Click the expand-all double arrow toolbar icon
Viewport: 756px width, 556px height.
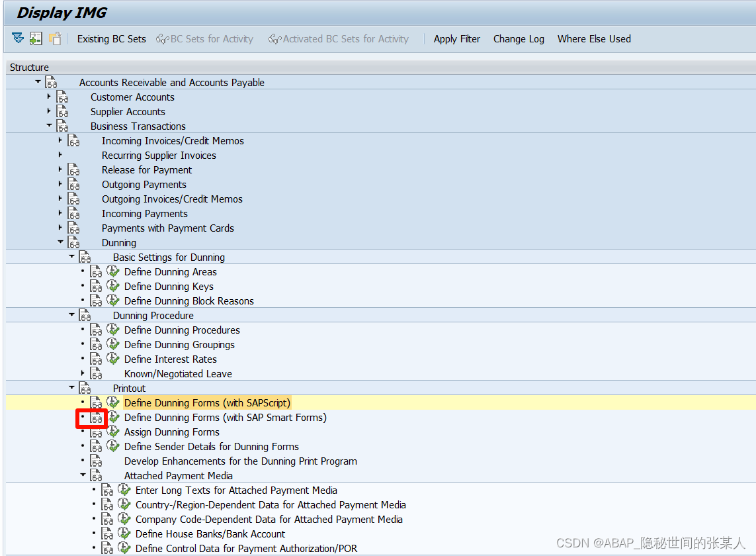pyautogui.click(x=18, y=38)
